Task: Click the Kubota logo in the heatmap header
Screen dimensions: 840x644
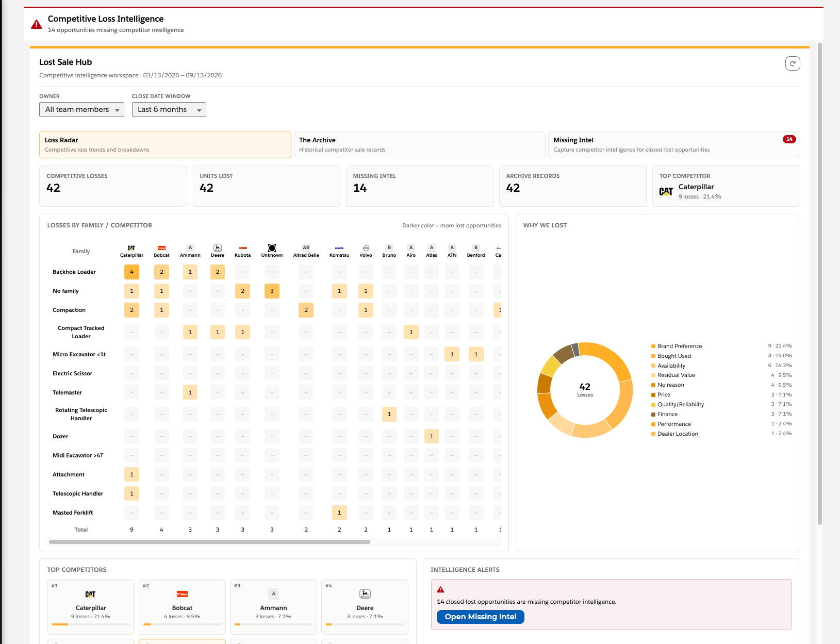Action: [243, 248]
